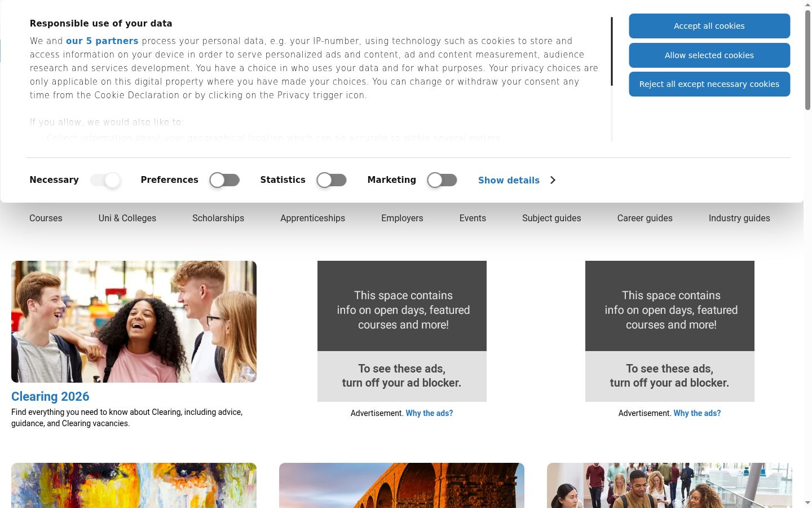Select Apprenticeships in navigation
The height and width of the screenshot is (508, 812).
click(x=312, y=218)
